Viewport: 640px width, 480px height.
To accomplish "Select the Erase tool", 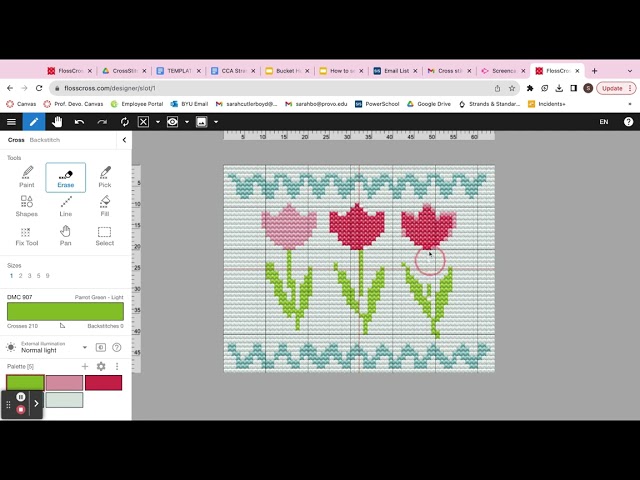I will 66,177.
